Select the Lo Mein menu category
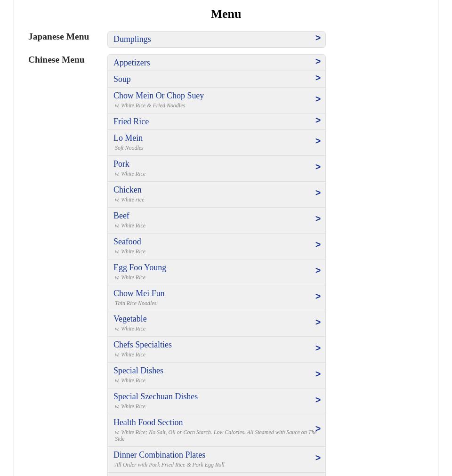Viewport: 452px width, 476px height. tap(128, 138)
